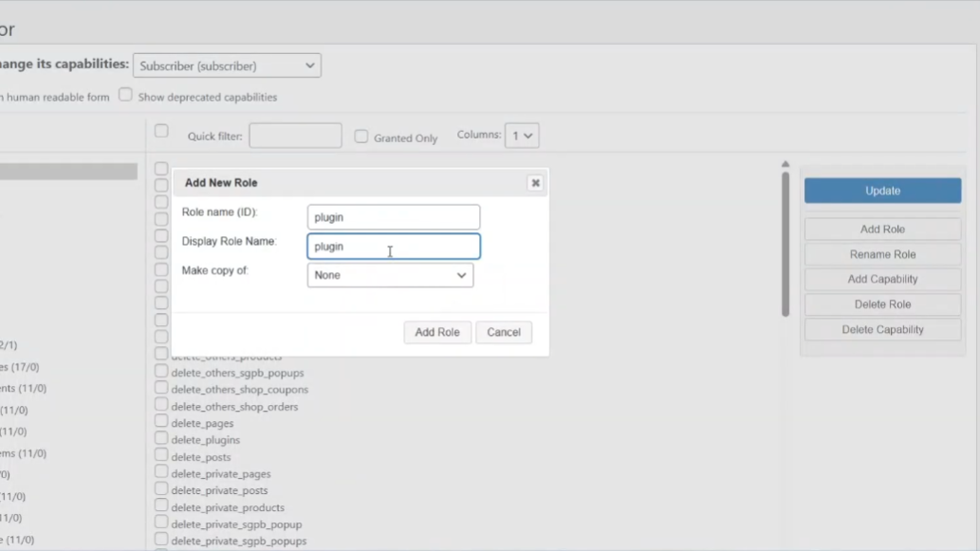980x551 pixels.
Task: Check the delete_plugins capability
Action: pyautogui.click(x=160, y=439)
